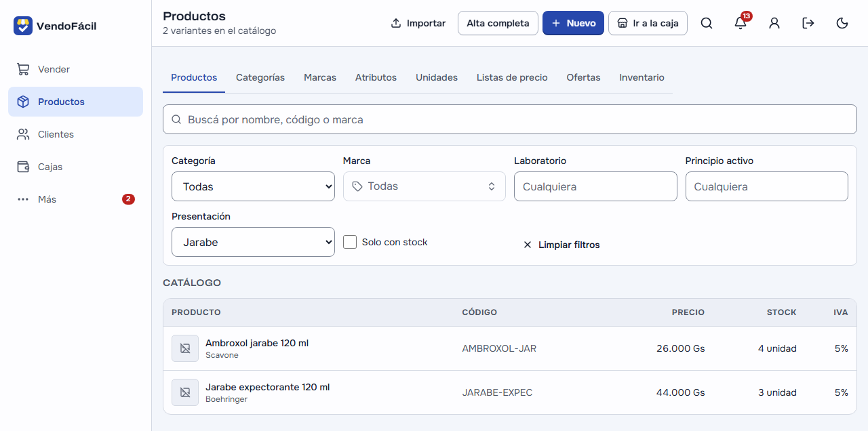
Task: Expand the Más menu item
Action: pyautogui.click(x=75, y=199)
